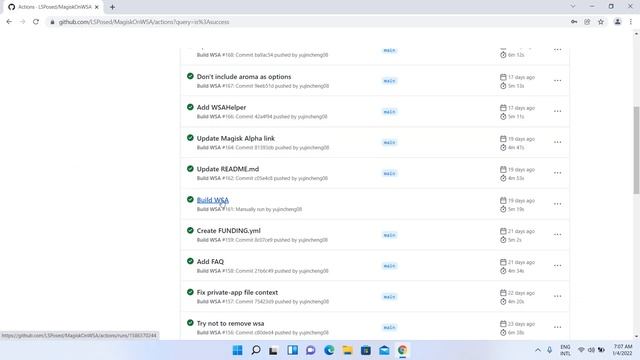Open options menu for 'Build WSA' run
This screenshot has height=360, width=640.
coord(557,204)
